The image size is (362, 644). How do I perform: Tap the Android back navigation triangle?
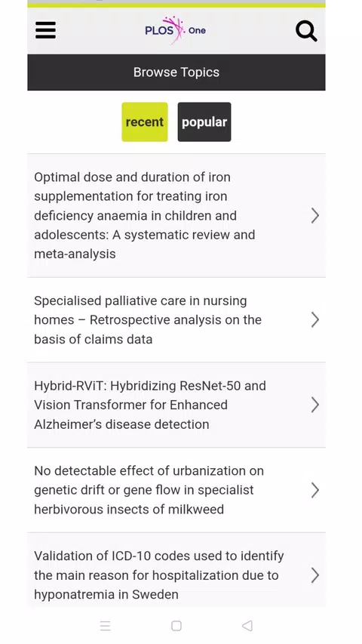click(247, 626)
